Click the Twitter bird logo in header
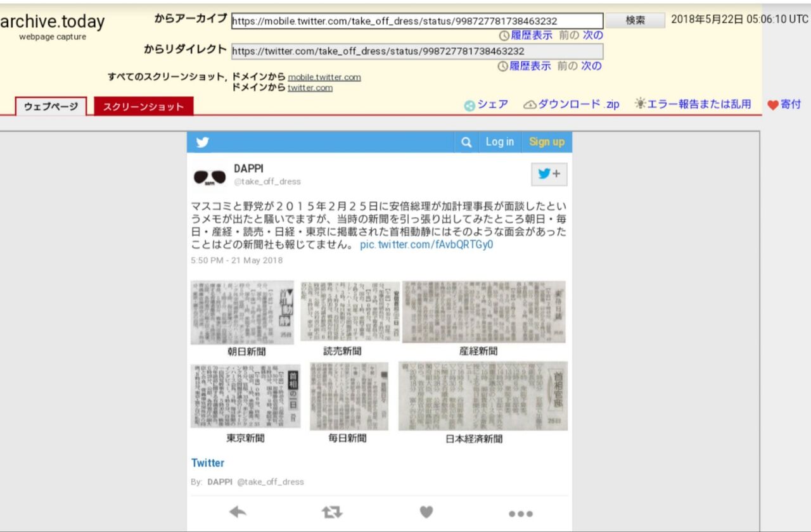 [x=202, y=142]
